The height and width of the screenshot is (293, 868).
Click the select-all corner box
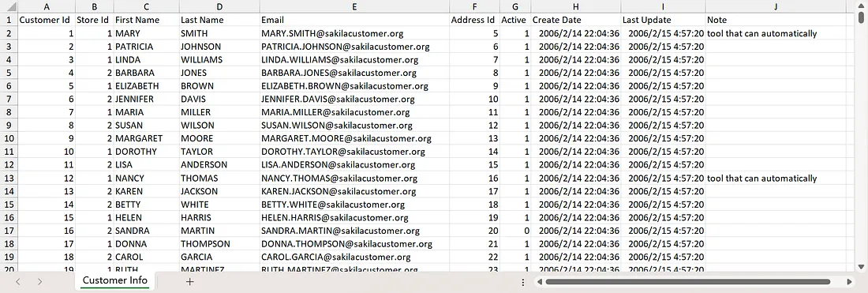9,6
